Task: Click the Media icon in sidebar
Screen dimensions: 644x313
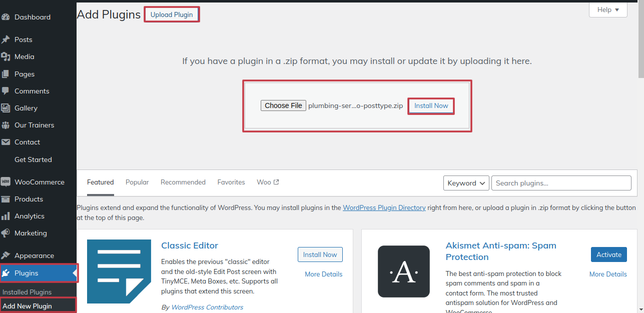Action: point(6,56)
